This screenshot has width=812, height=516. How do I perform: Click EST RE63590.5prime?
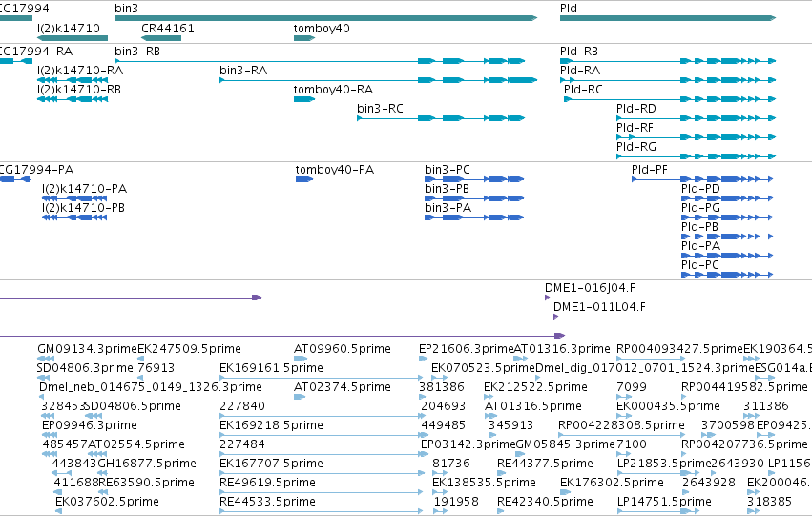pyautogui.click(x=101, y=493)
